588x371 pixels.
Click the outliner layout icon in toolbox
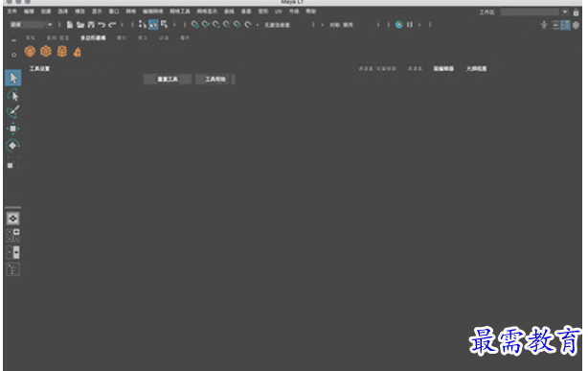point(13,269)
